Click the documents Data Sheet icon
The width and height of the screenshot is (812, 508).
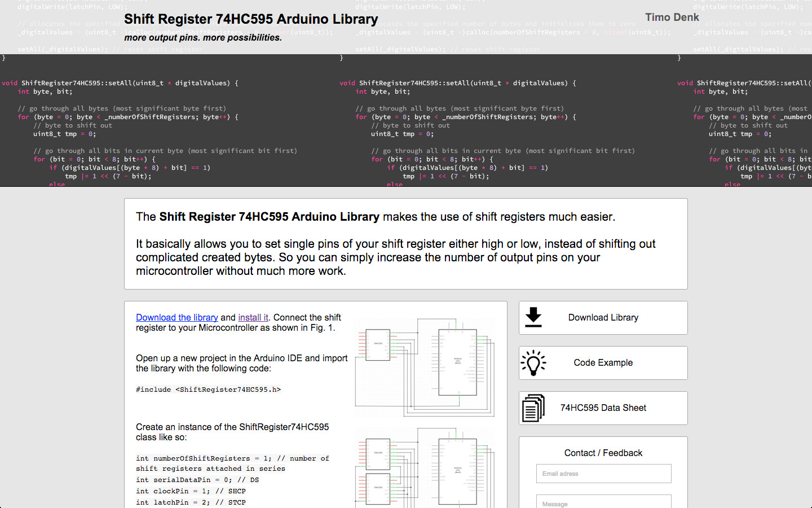[533, 408]
